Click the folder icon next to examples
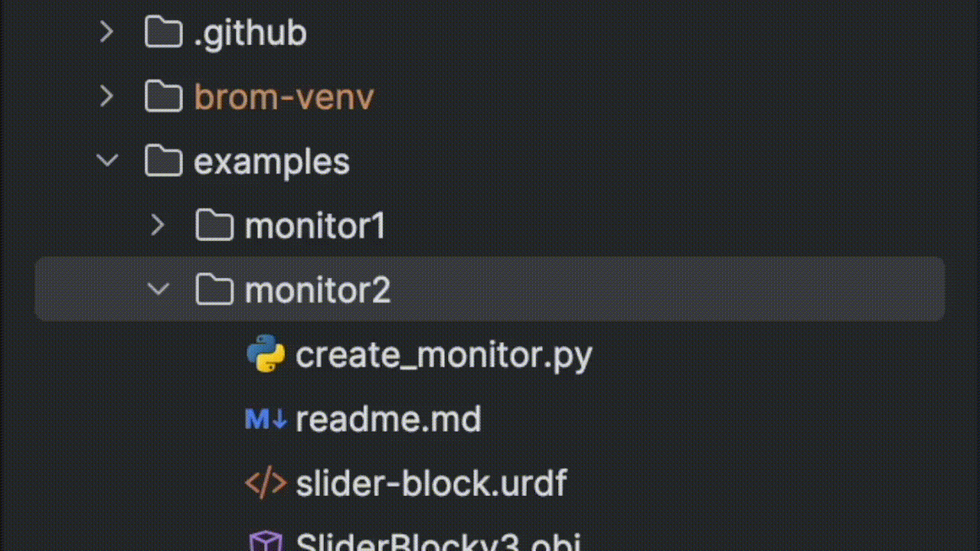 pyautogui.click(x=162, y=161)
